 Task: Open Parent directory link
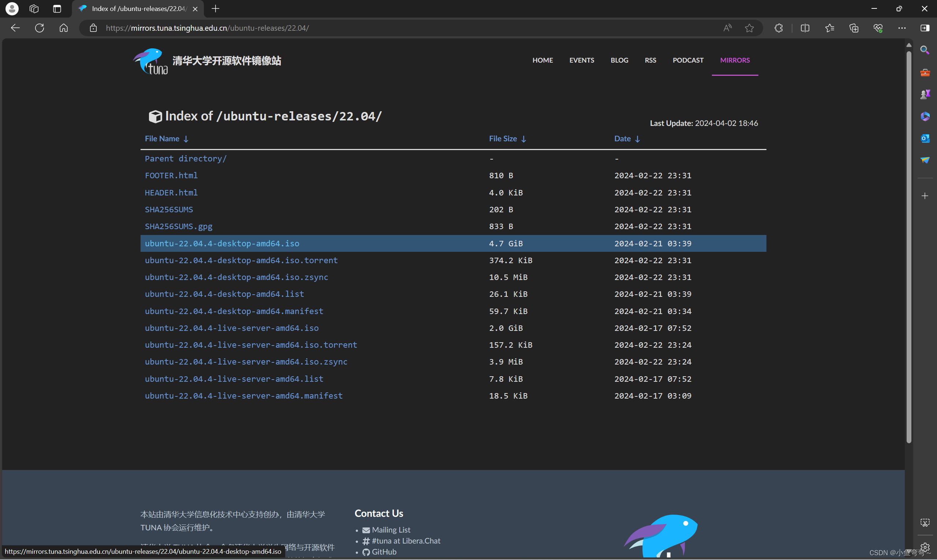point(186,158)
